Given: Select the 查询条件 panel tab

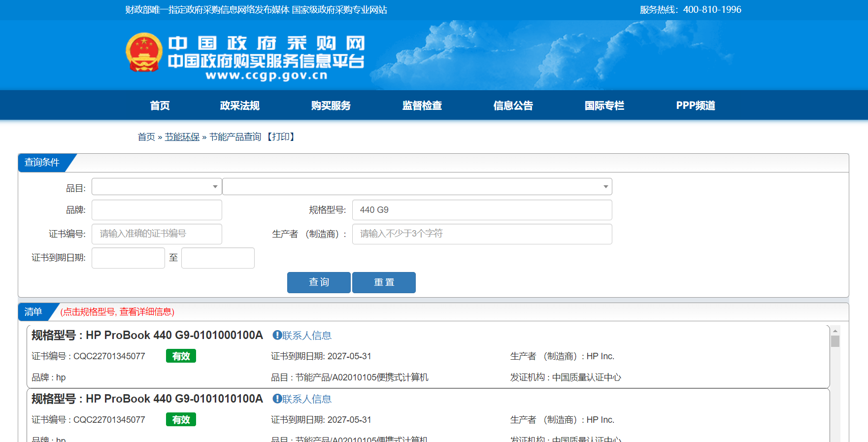Looking at the screenshot, I should (42, 163).
